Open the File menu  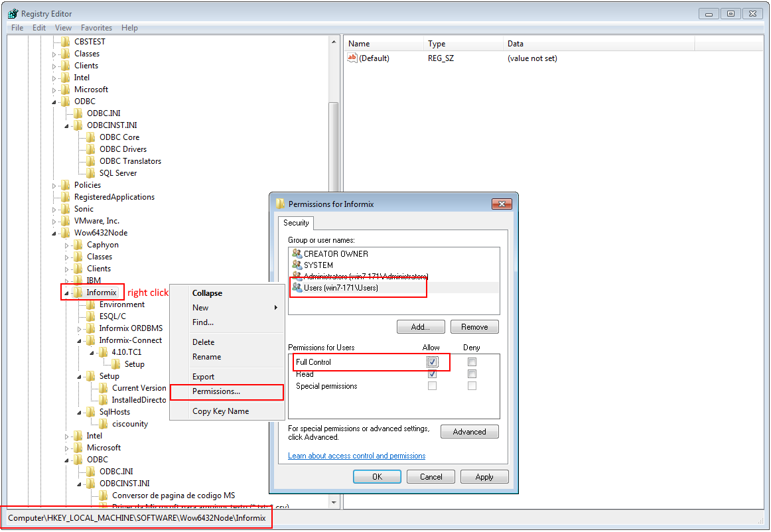click(x=17, y=28)
